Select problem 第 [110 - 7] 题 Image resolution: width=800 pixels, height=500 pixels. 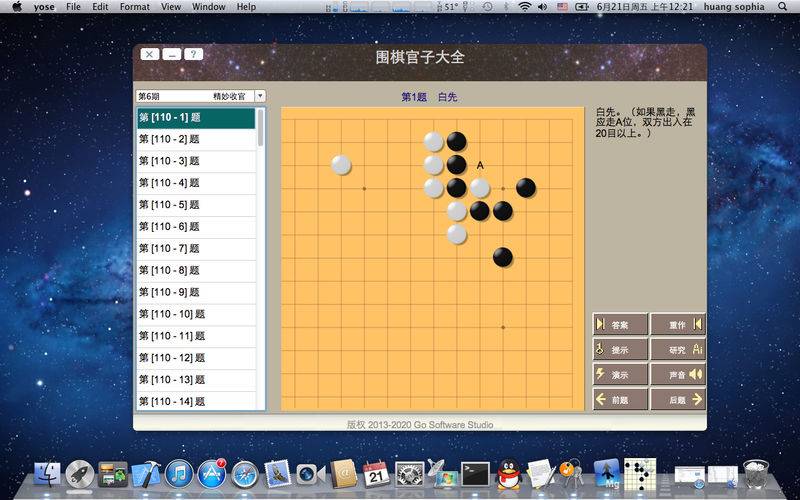click(196, 248)
